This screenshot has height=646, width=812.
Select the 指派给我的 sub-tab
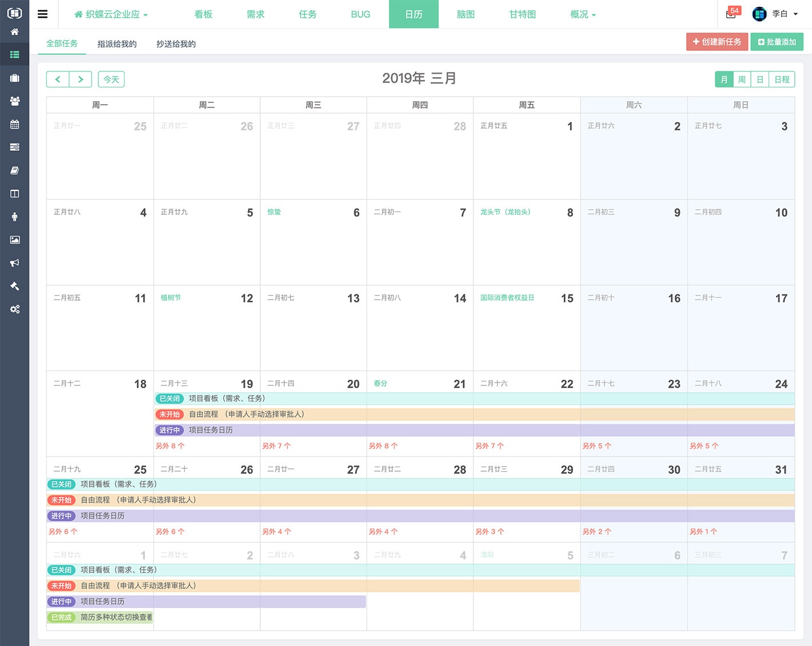(x=117, y=44)
